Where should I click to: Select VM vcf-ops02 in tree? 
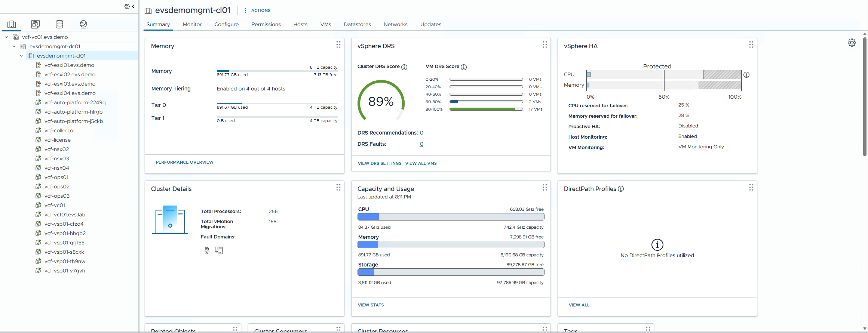[57, 186]
